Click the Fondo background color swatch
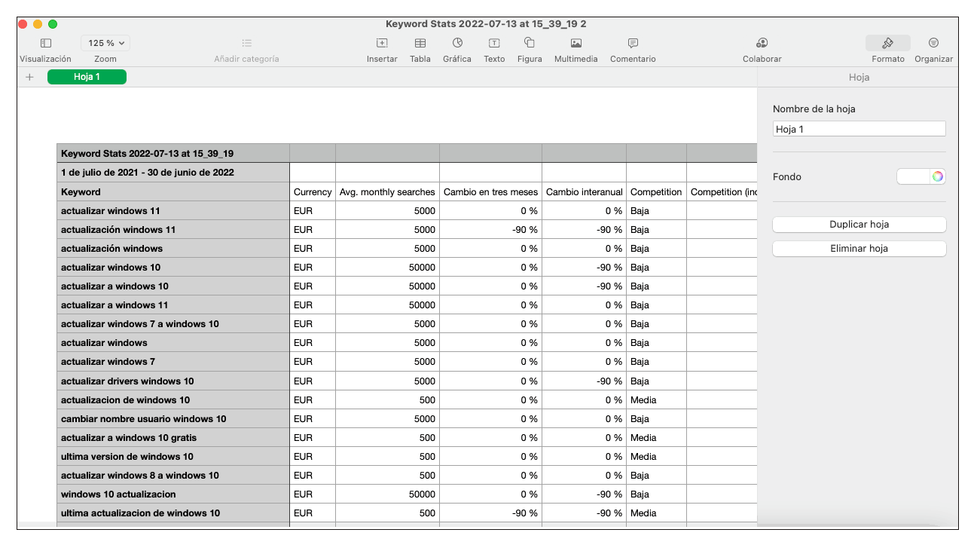980x551 pixels. (x=913, y=176)
